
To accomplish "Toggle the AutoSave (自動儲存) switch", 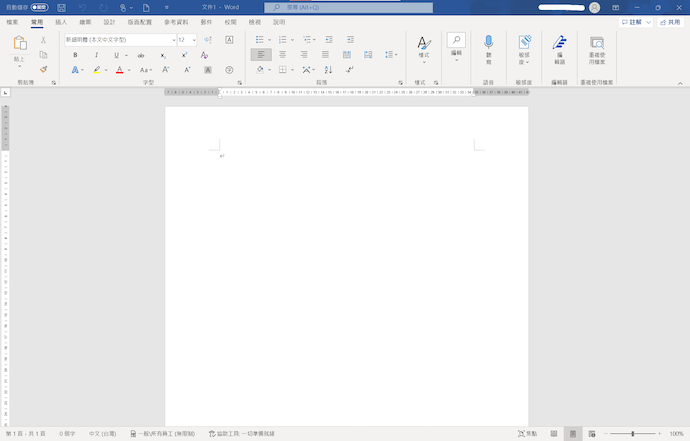I will tap(40, 7).
